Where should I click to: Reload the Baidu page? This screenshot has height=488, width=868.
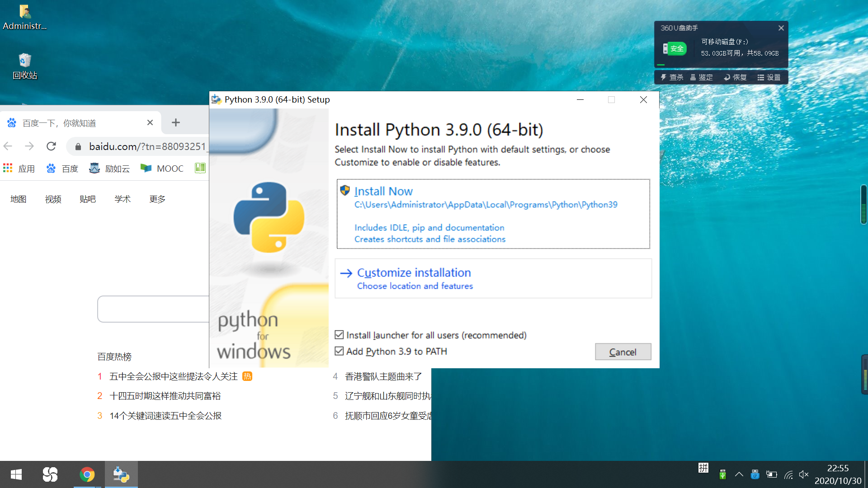[x=51, y=146]
